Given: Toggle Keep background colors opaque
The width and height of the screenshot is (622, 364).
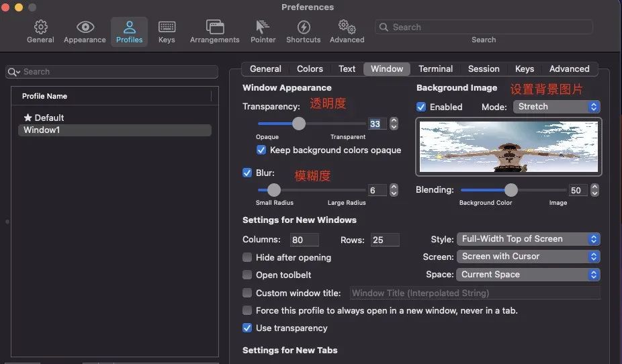Looking at the screenshot, I should click(261, 150).
